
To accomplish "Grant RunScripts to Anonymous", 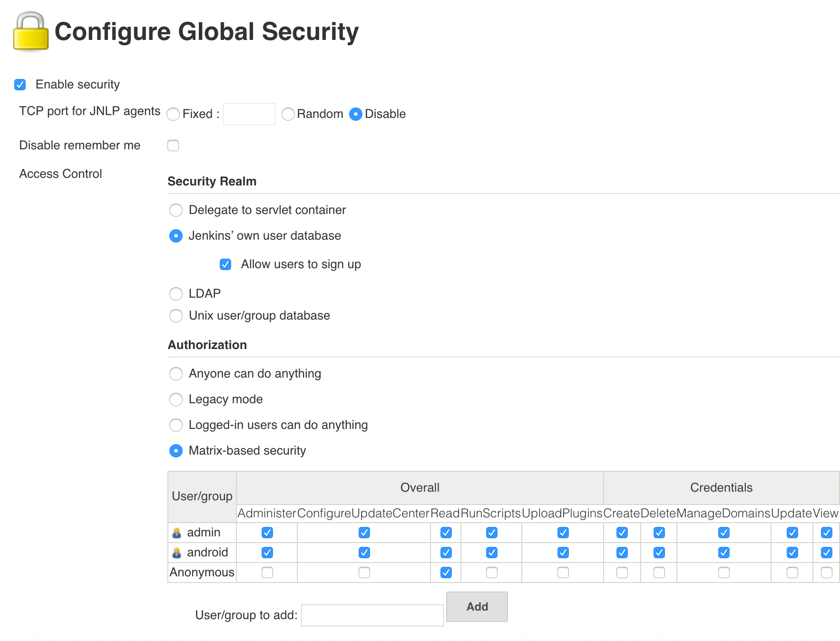I will click(492, 573).
